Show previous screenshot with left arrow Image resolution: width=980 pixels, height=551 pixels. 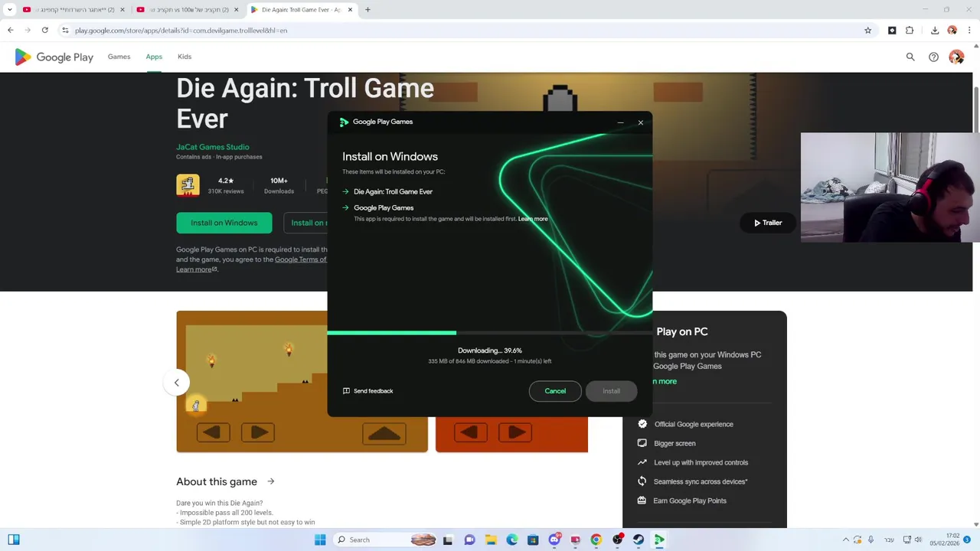[176, 383]
